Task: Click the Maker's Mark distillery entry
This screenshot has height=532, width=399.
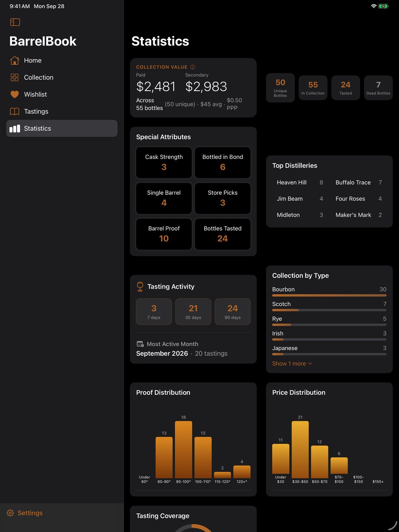Action: pos(359,215)
